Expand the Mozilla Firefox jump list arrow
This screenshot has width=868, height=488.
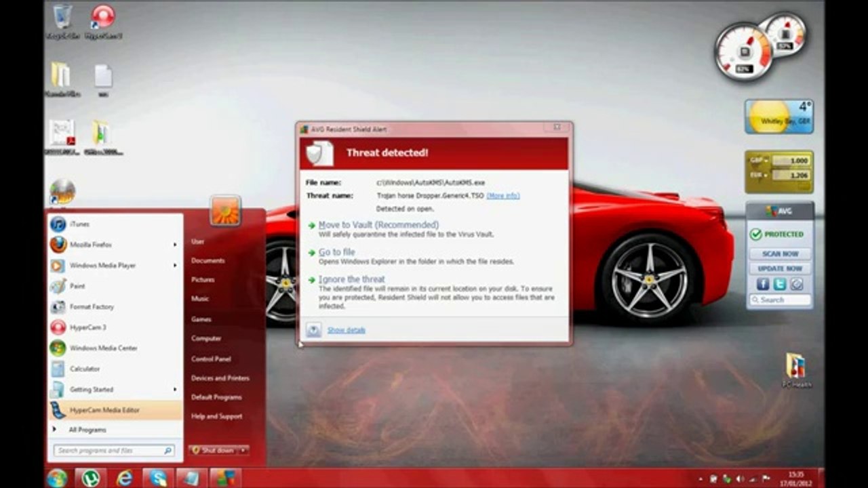[x=175, y=245]
